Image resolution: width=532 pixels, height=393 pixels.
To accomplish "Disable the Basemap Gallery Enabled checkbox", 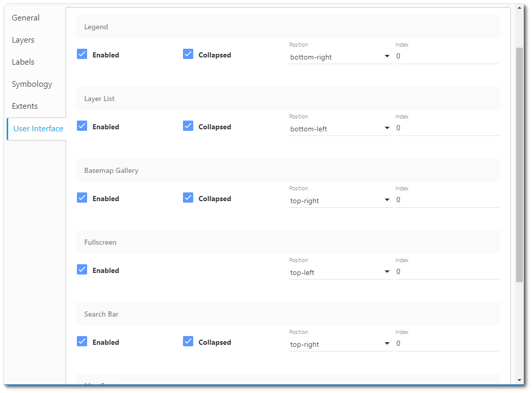I will coord(82,198).
